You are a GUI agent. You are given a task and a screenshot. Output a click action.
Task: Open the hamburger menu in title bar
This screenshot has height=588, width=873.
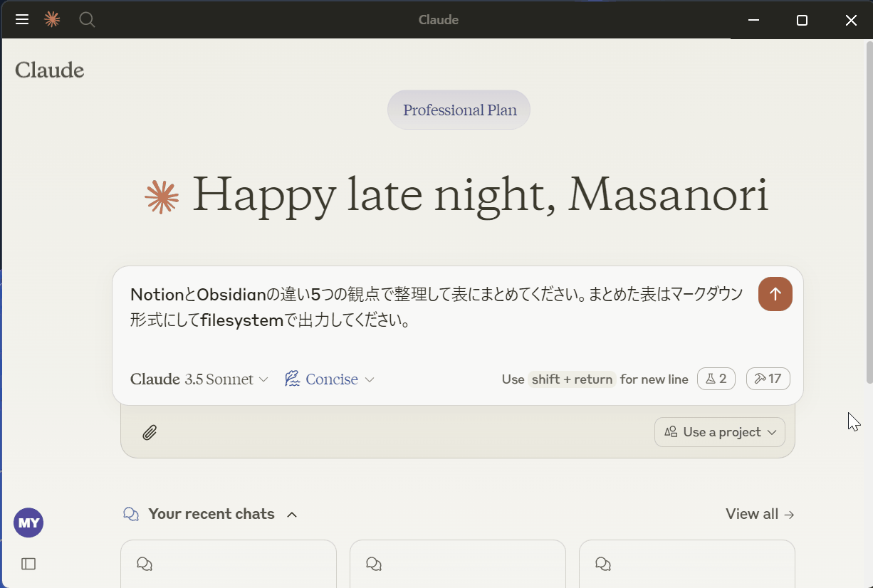coord(22,20)
